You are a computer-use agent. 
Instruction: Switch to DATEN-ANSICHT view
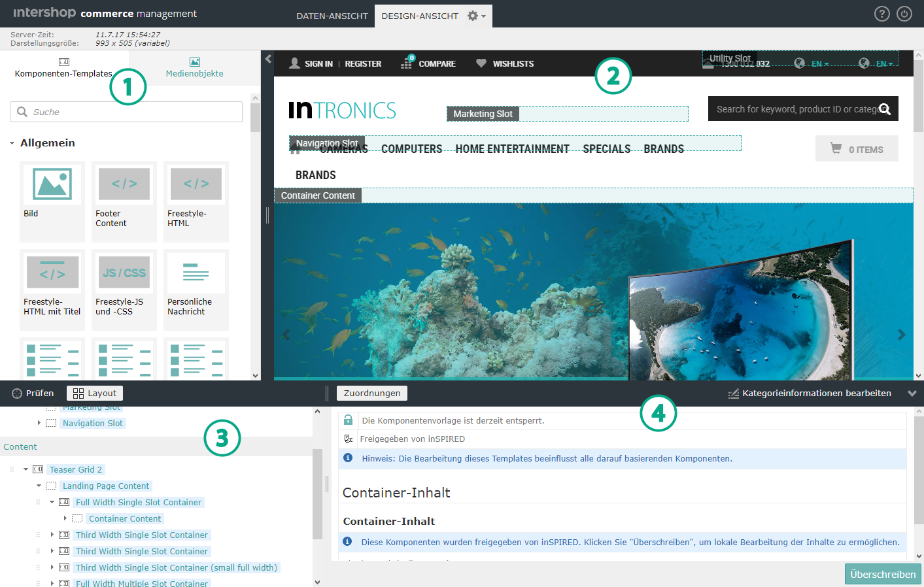(332, 16)
